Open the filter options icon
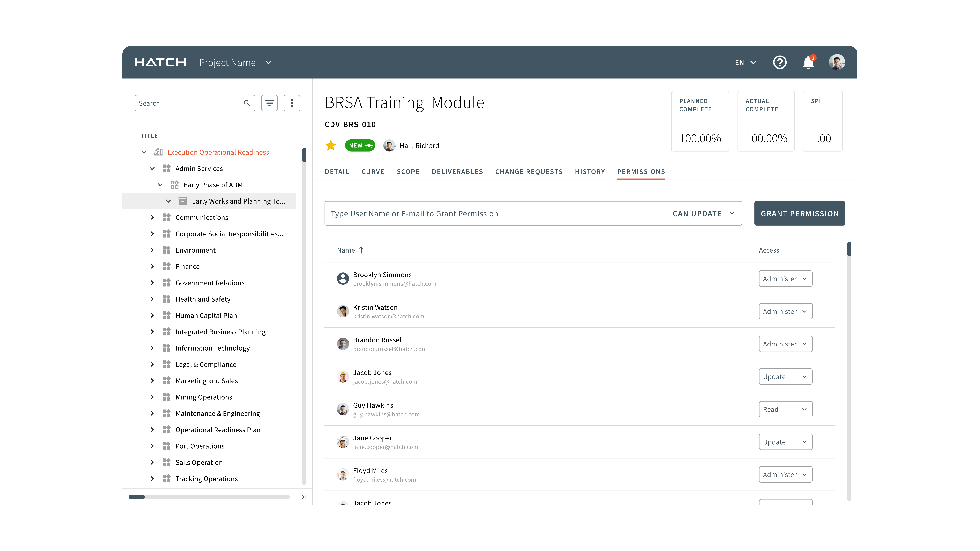 click(269, 103)
